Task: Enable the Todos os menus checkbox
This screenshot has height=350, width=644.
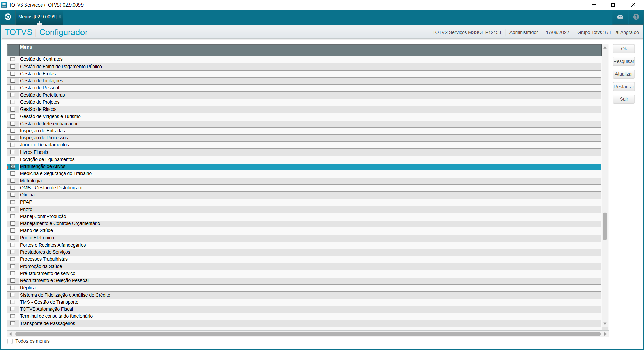Action: click(10, 341)
